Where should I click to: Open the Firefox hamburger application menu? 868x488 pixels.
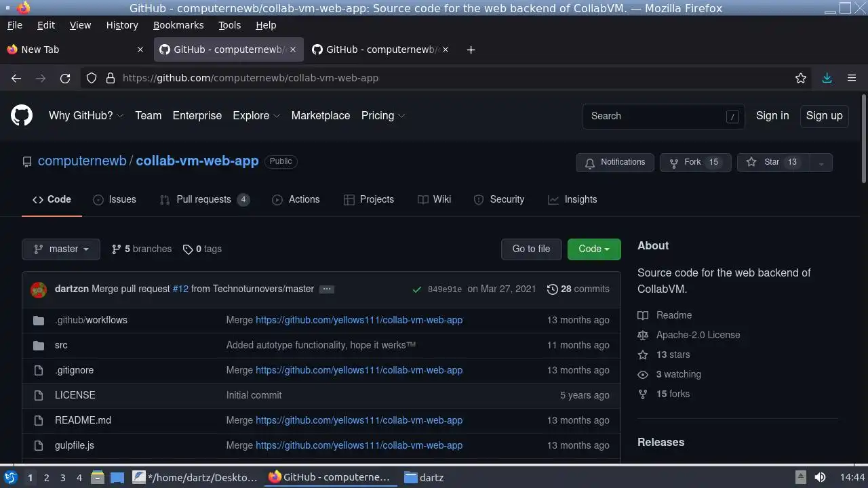point(852,78)
